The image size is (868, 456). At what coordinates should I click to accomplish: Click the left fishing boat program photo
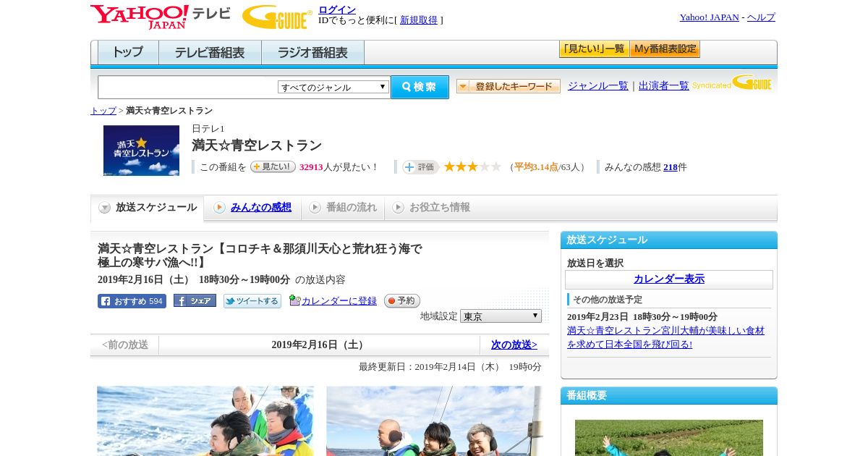click(205, 421)
